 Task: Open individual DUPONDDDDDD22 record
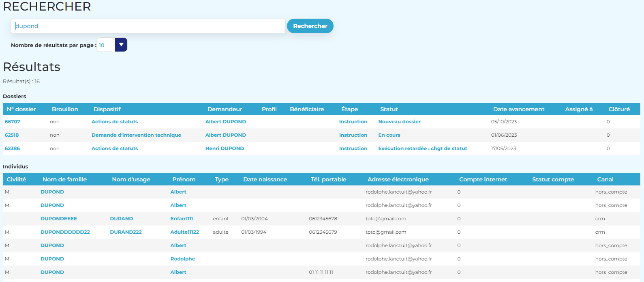[65, 232]
